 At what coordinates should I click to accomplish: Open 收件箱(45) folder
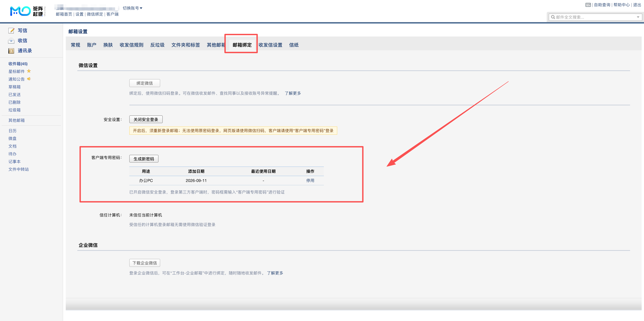(18, 64)
